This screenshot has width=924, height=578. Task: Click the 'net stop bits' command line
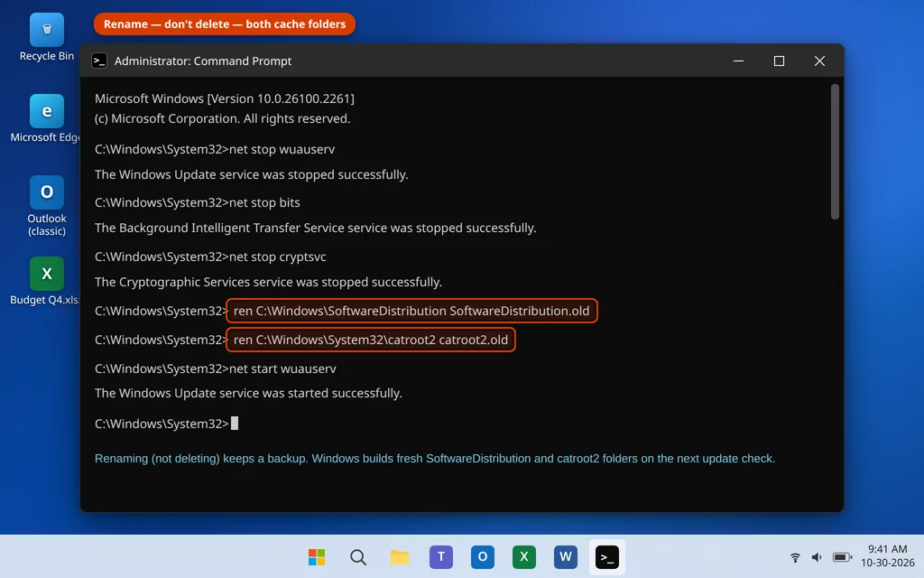point(198,202)
